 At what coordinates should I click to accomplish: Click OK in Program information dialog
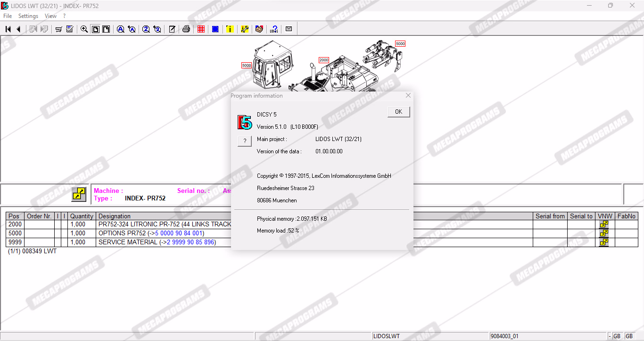(399, 112)
